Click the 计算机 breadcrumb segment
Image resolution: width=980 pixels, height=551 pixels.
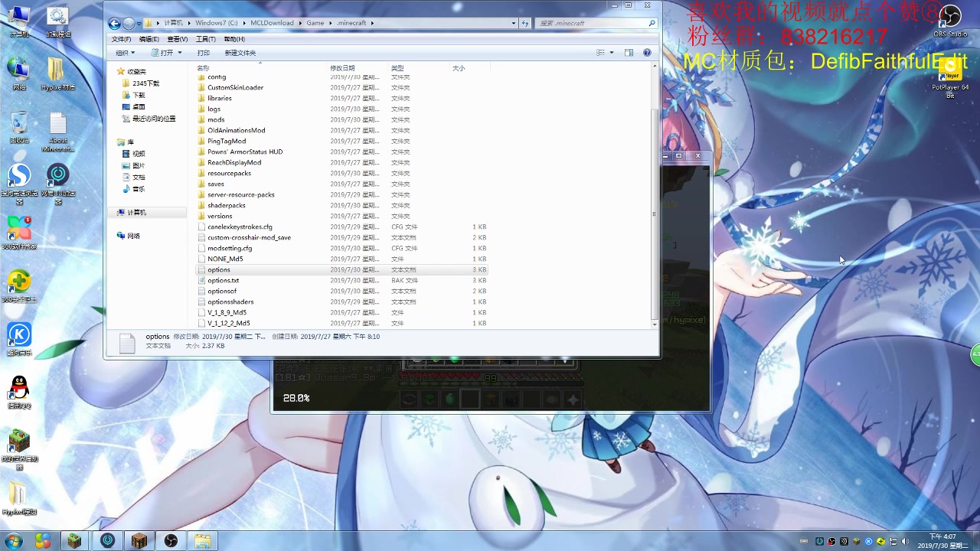173,23
